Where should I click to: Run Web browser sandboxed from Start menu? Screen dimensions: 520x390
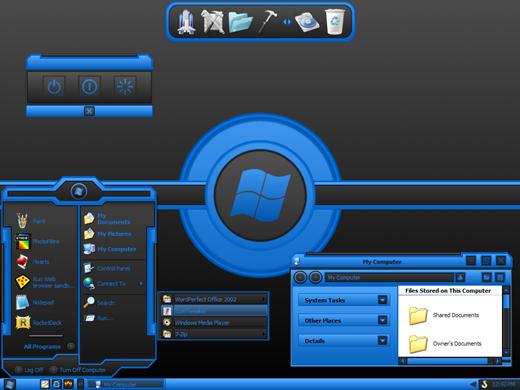45,282
